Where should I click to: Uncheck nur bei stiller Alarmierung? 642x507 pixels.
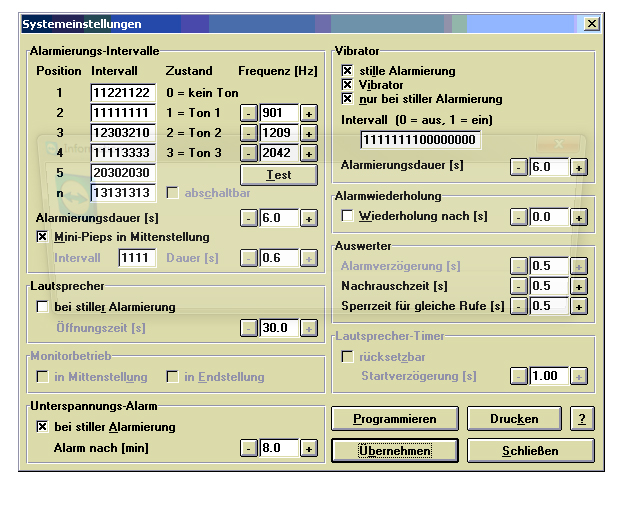347,99
